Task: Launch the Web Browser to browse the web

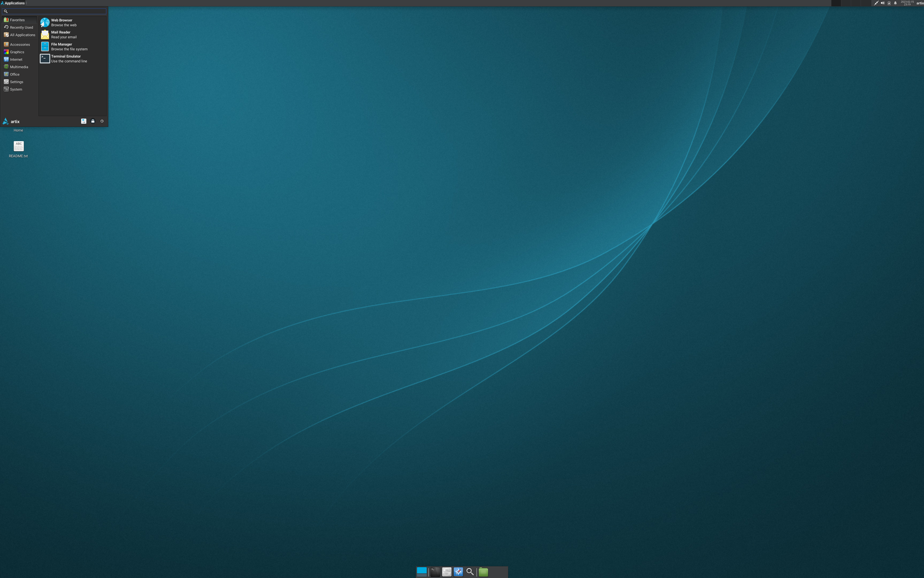Action: coord(62,22)
